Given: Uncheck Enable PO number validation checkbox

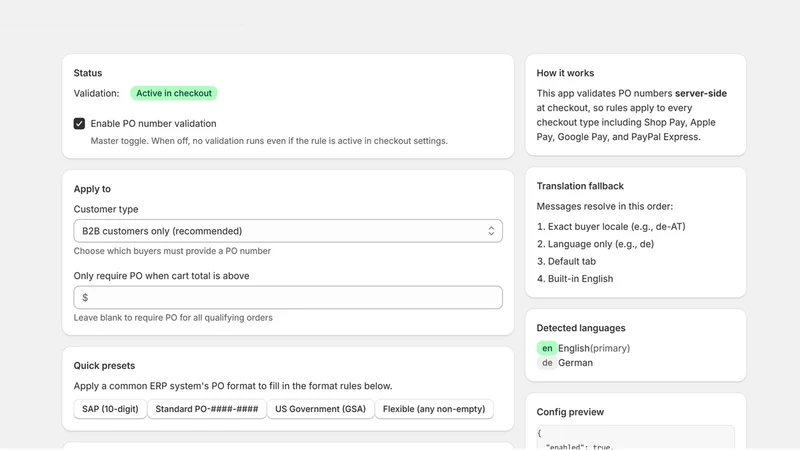Looking at the screenshot, I should tap(79, 123).
